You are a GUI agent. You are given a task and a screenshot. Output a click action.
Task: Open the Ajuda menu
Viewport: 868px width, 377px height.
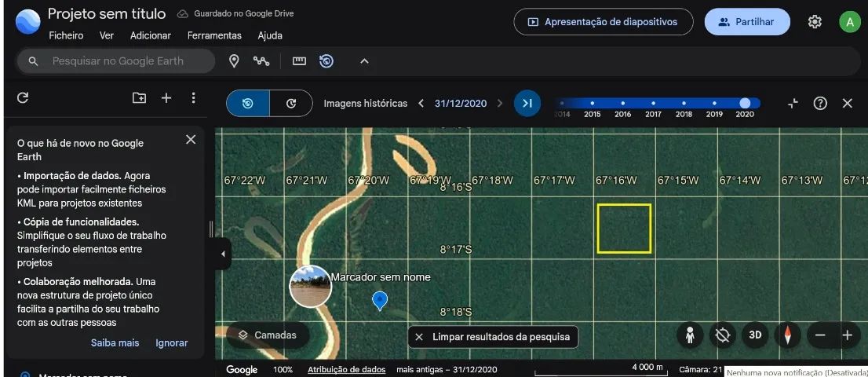click(270, 35)
